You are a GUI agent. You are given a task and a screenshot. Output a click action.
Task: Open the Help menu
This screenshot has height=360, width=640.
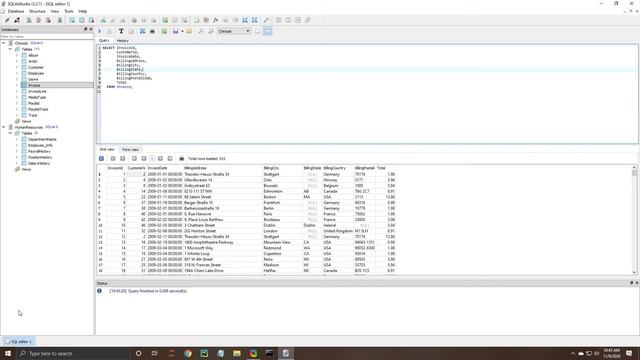(82, 11)
